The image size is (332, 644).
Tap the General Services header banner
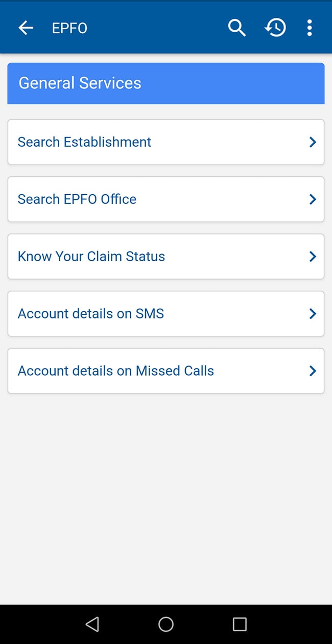[166, 83]
